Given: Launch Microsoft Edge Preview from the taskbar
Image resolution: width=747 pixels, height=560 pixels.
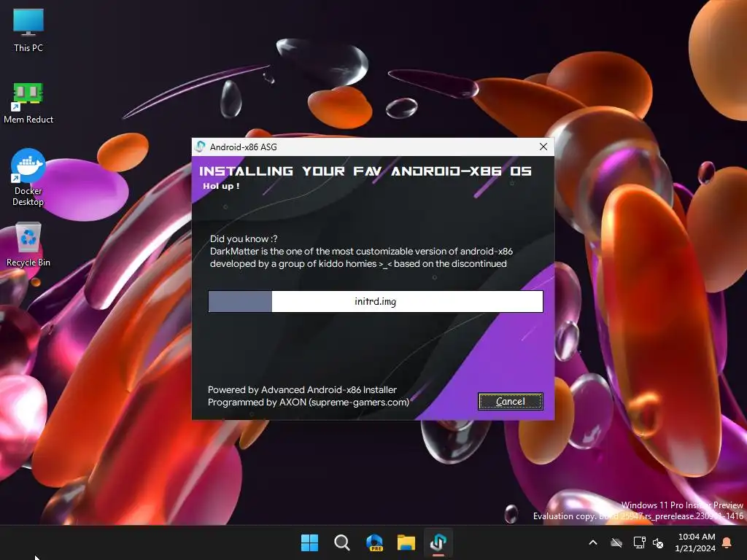Looking at the screenshot, I should click(x=374, y=542).
